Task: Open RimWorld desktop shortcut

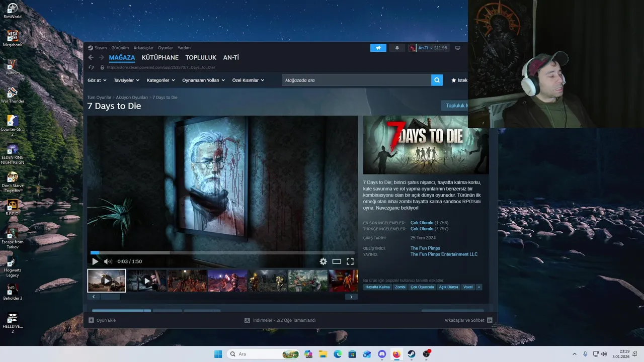Action: 13,11
